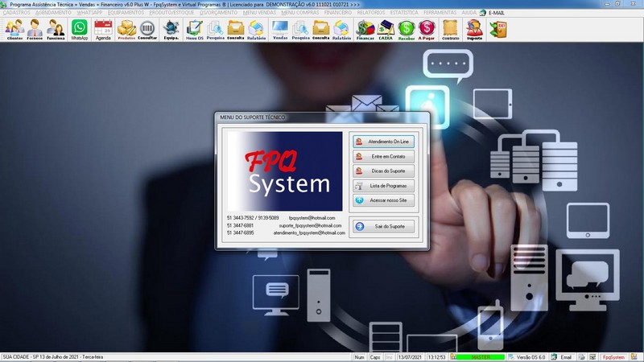Open the CAIXA cash register icon
The height and width of the screenshot is (362, 644).
click(386, 30)
